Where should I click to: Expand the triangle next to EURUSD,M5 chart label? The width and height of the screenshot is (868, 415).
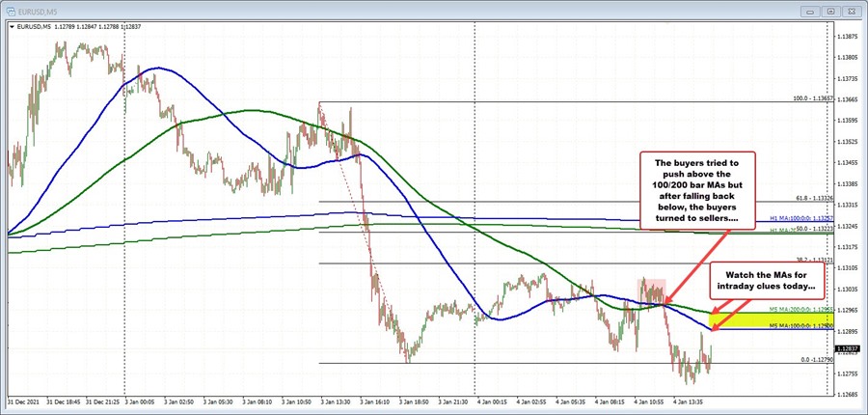click(x=13, y=26)
